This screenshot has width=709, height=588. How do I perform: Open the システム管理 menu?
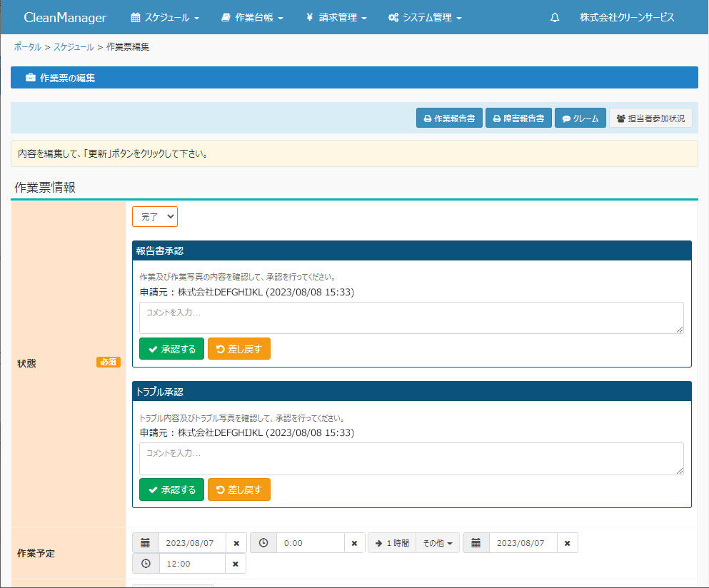pyautogui.click(x=425, y=18)
